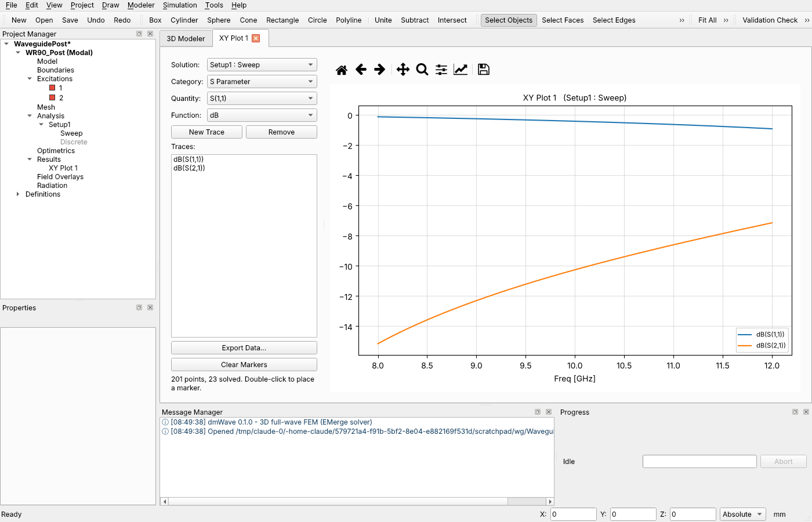Open the Modeler menu
The height and width of the screenshot is (522, 812).
coord(141,5)
